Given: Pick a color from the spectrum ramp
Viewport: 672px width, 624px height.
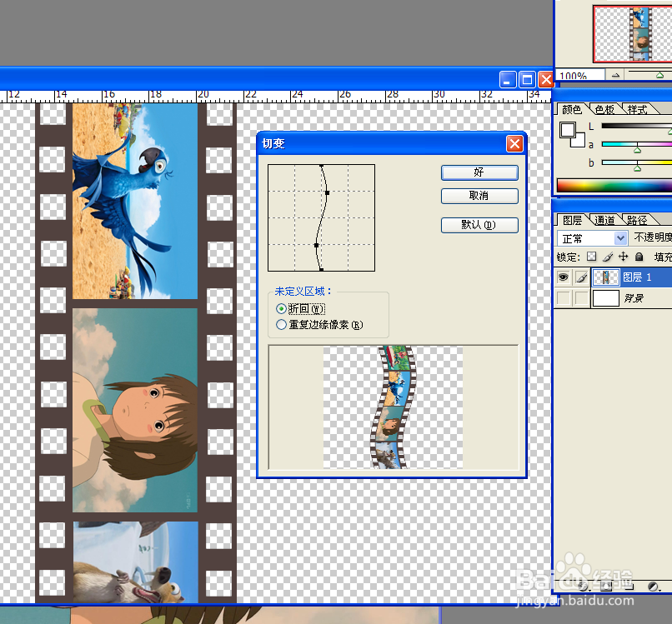Looking at the screenshot, I should 614,186.
